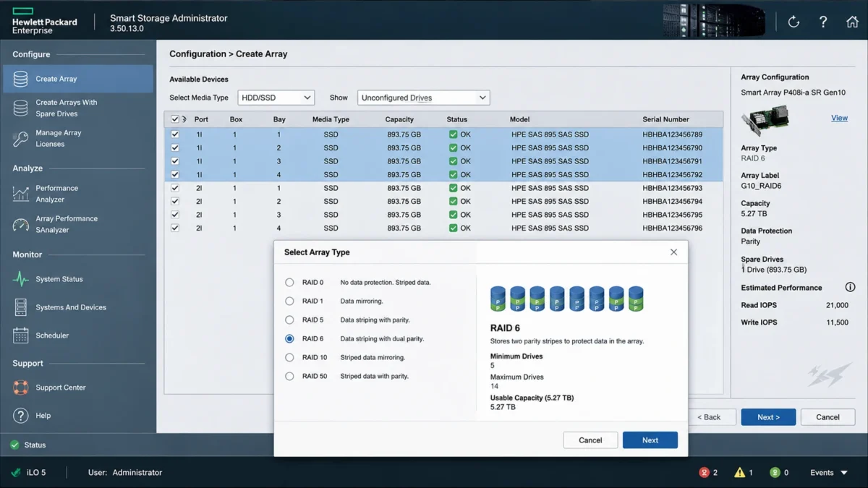Choose the RAID 1 option
Image resolution: width=868 pixels, height=488 pixels.
289,301
